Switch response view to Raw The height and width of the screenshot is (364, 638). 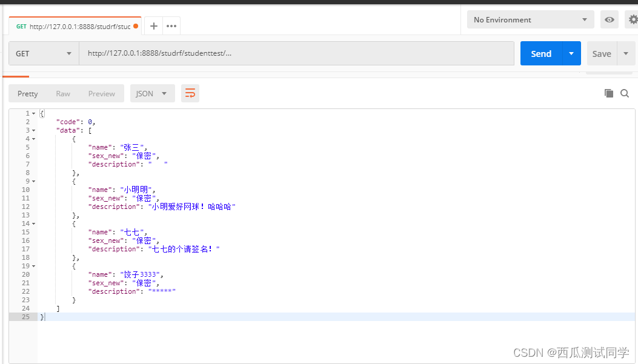(x=63, y=93)
